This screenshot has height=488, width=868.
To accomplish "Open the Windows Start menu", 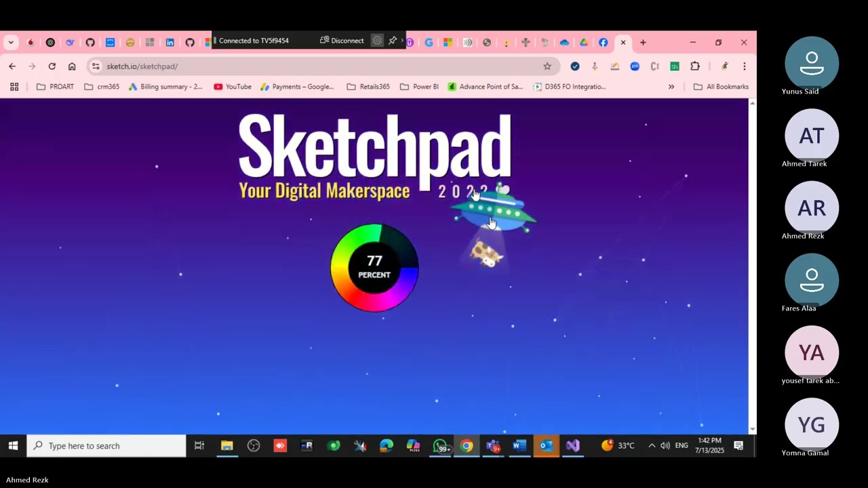I will tap(13, 445).
